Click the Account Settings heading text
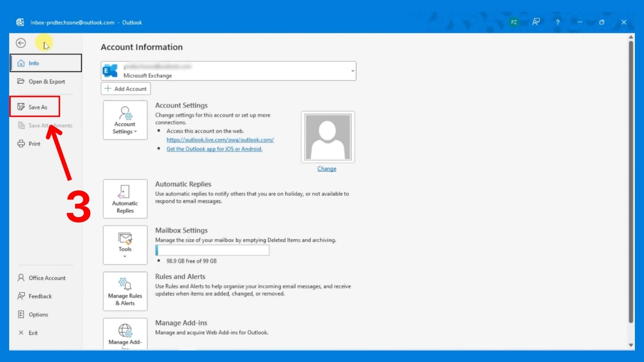Image resolution: width=644 pixels, height=362 pixels. pos(181,106)
